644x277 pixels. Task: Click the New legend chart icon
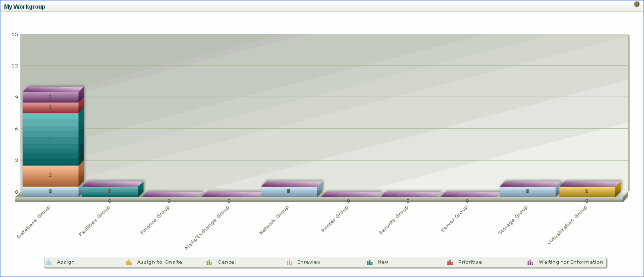click(370, 262)
